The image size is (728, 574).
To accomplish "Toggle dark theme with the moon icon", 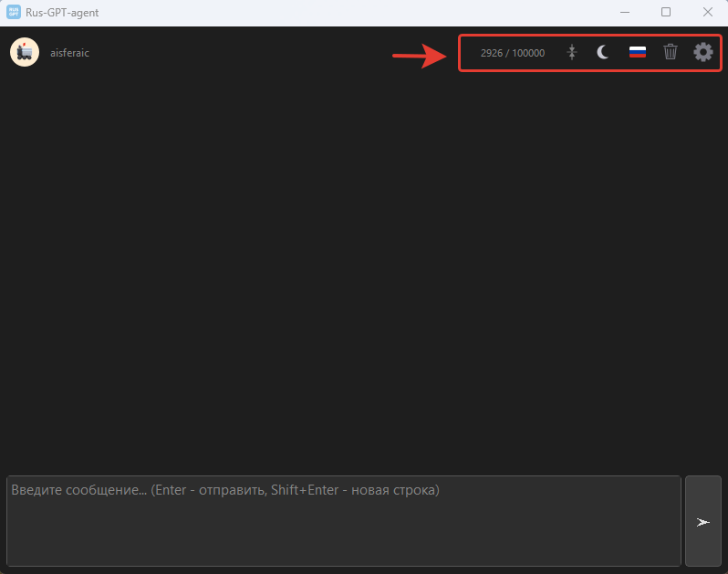I will point(603,53).
